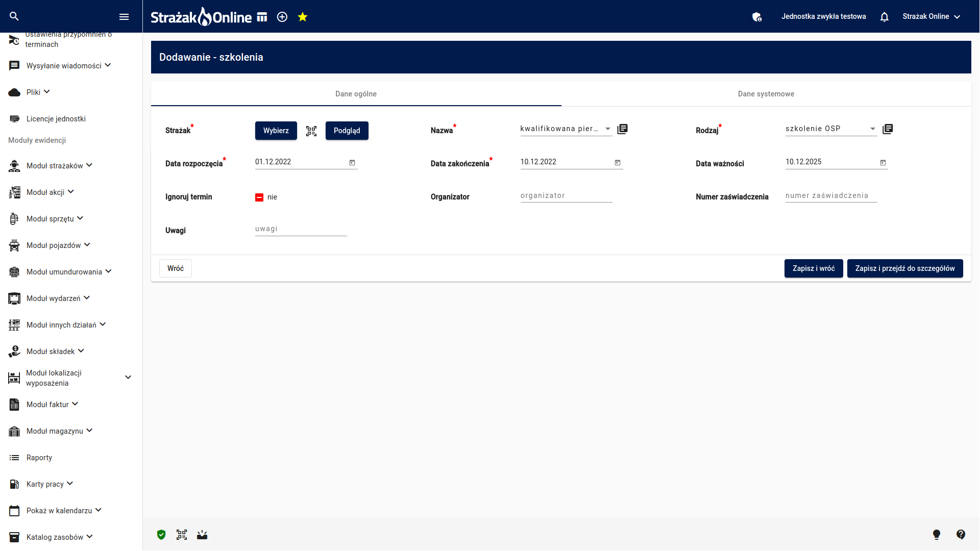Click Zapisz i przejdź do szczegółów

(x=905, y=268)
